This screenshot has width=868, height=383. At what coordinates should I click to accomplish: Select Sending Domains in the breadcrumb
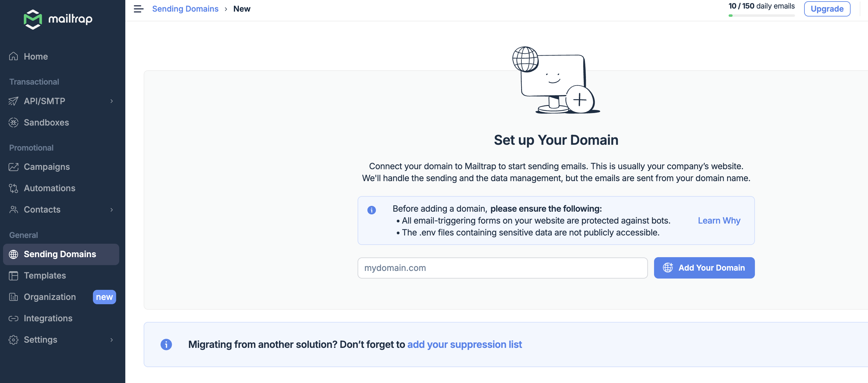tap(186, 9)
